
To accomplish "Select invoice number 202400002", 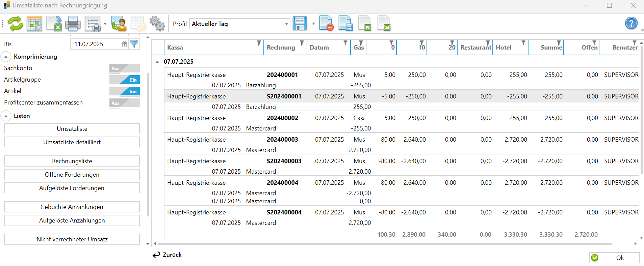I will 282,118.
